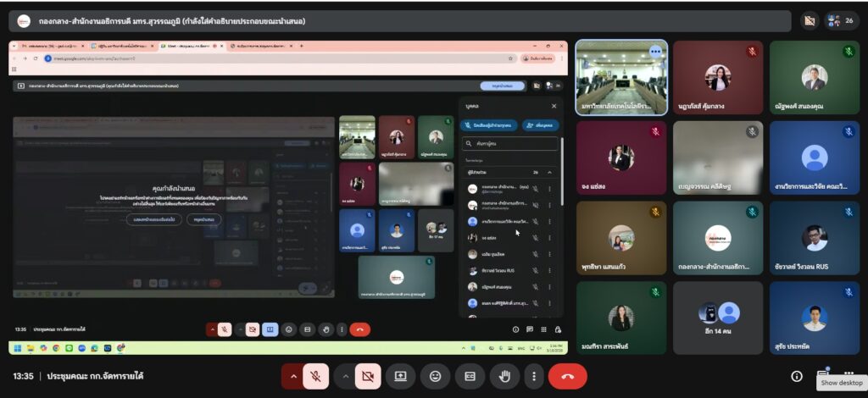
Task: Open the three-dot more options menu
Action: pos(533,376)
